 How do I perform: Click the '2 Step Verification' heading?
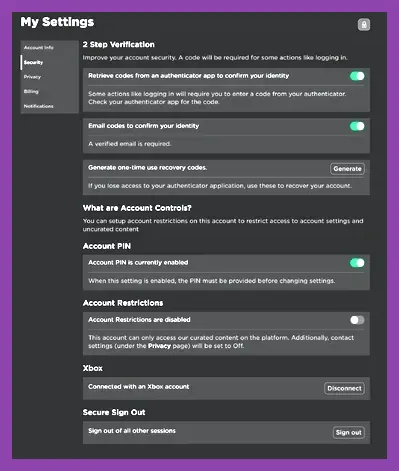click(119, 44)
